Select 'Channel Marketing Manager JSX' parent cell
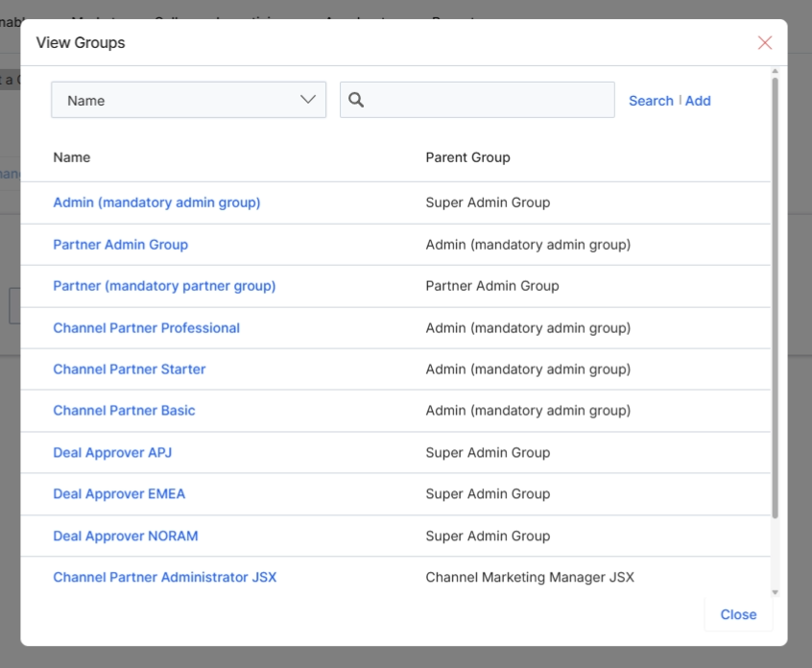 pyautogui.click(x=530, y=578)
